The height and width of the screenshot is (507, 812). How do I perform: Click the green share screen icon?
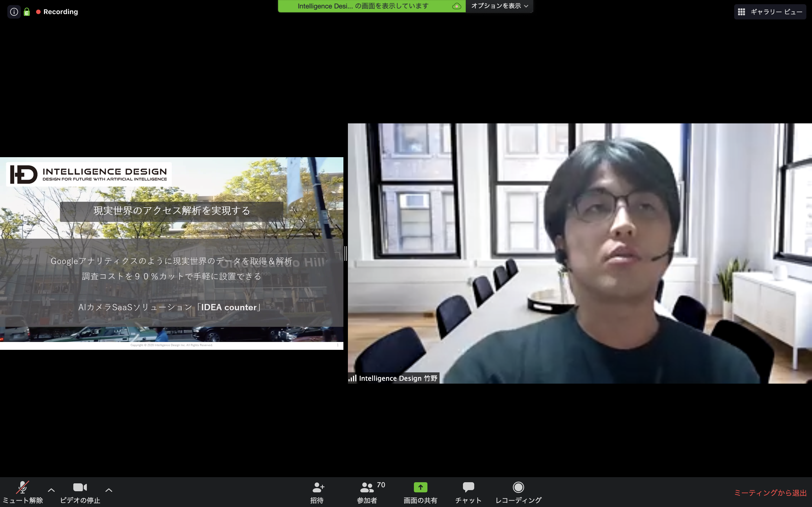click(x=420, y=487)
